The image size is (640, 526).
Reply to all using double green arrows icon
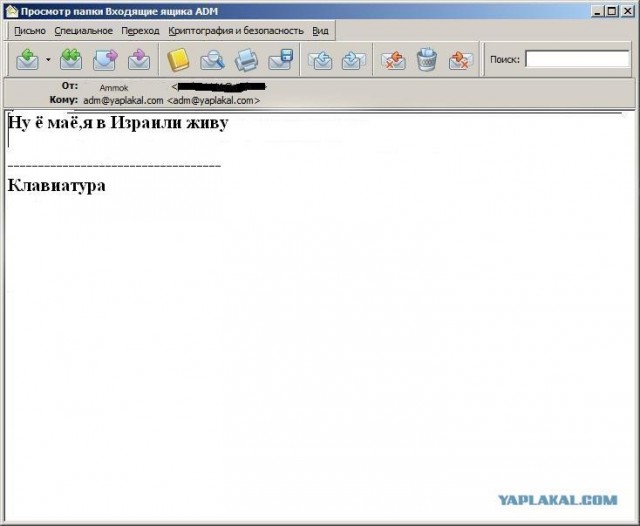tap(71, 60)
